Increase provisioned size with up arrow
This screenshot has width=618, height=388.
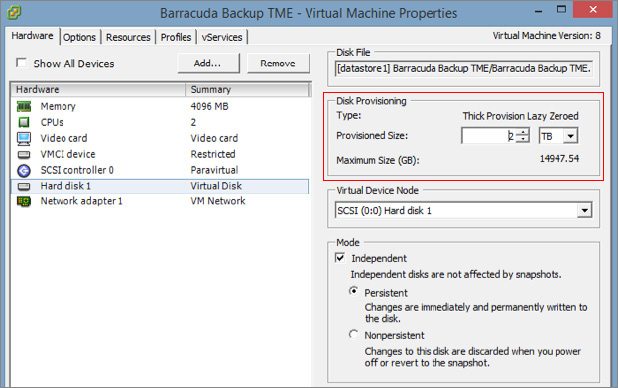coord(523,132)
